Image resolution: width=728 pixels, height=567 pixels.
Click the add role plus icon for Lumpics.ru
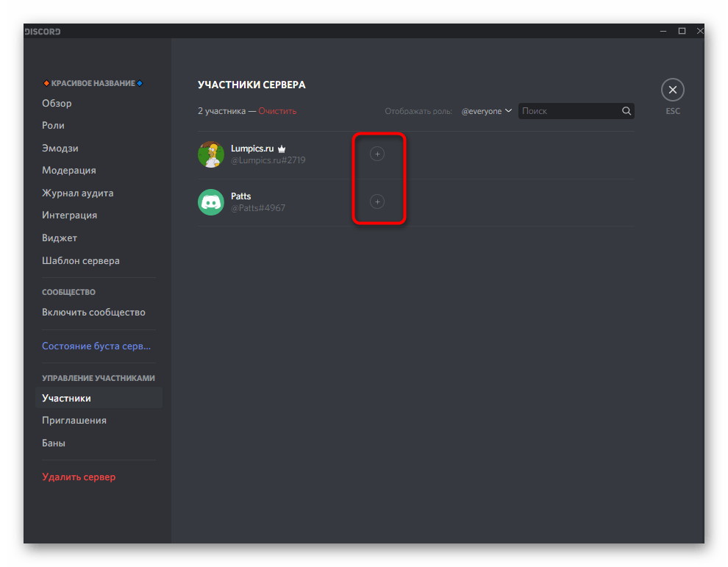[x=377, y=154]
